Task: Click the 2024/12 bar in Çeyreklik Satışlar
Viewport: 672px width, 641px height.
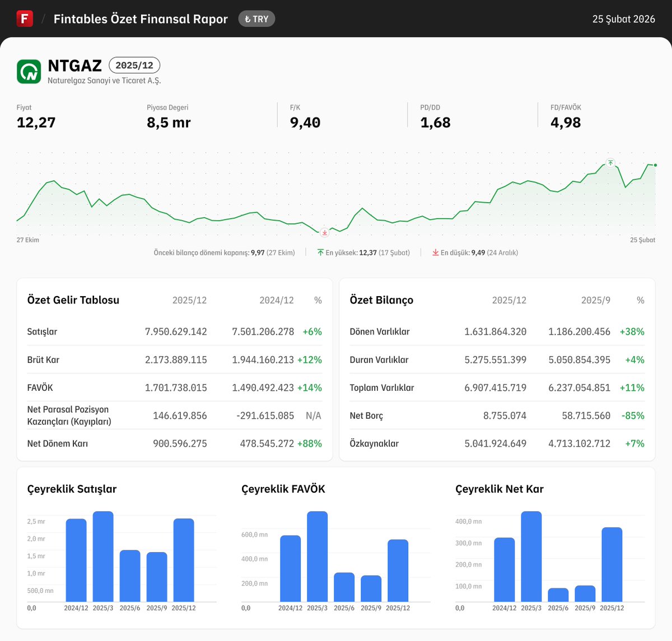Action: point(76,560)
